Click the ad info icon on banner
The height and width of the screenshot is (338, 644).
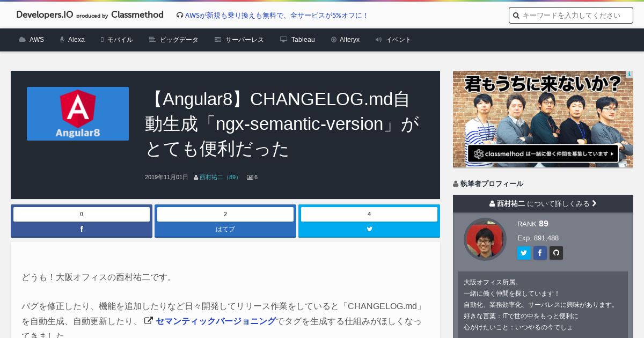pos(629,75)
